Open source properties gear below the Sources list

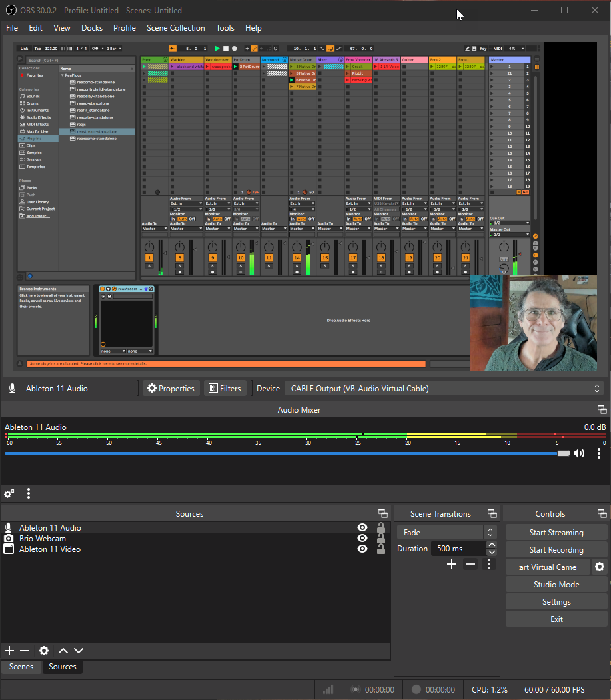pos(44,651)
